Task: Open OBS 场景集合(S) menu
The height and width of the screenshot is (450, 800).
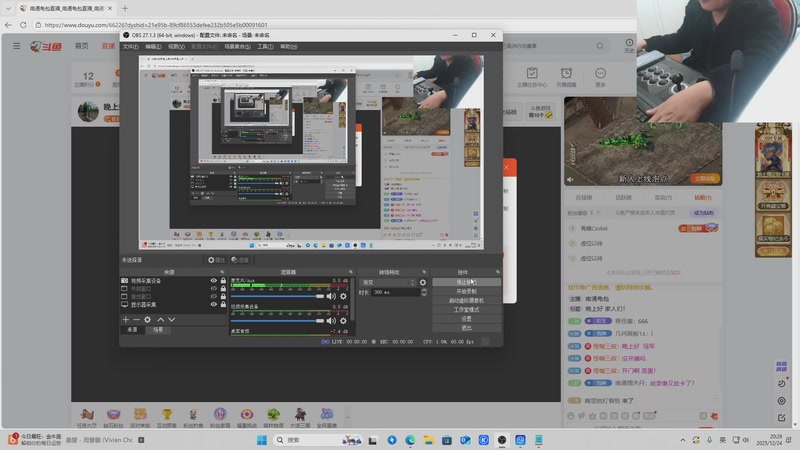Action: coord(237,46)
